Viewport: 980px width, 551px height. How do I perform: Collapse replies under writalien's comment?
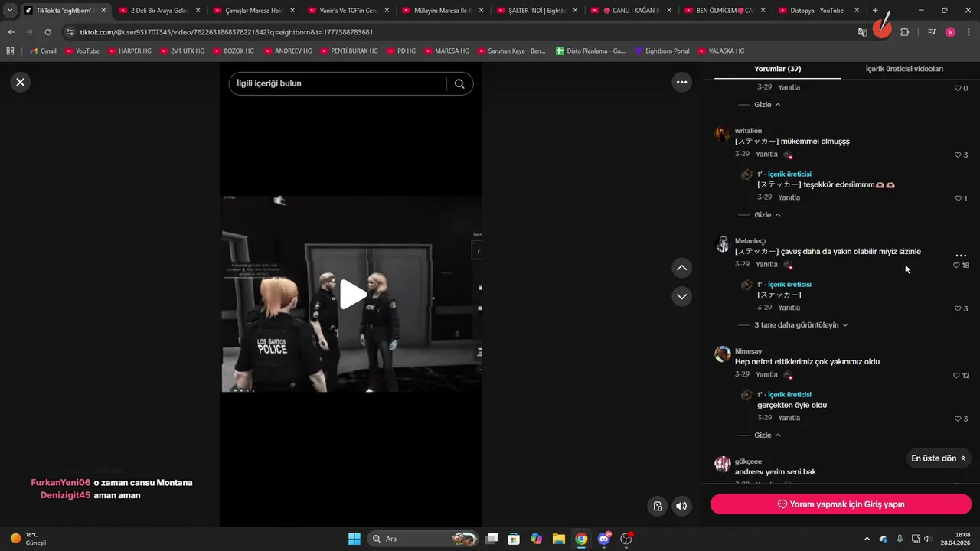pyautogui.click(x=767, y=215)
